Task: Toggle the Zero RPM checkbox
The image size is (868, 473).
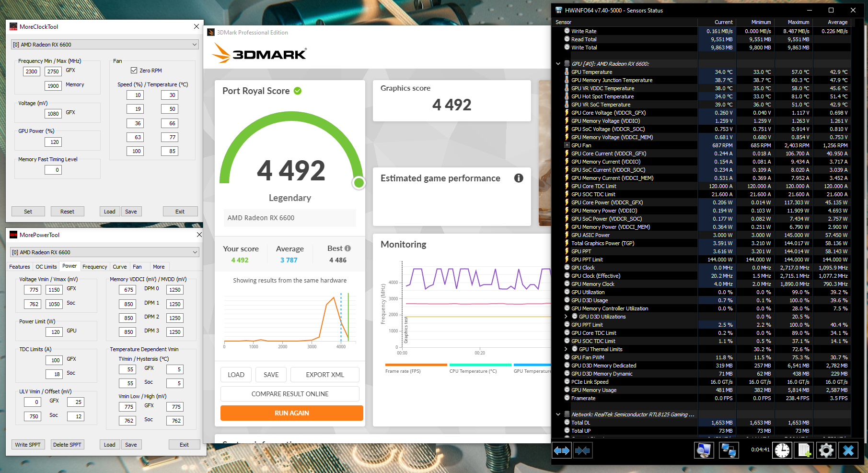Action: (134, 71)
